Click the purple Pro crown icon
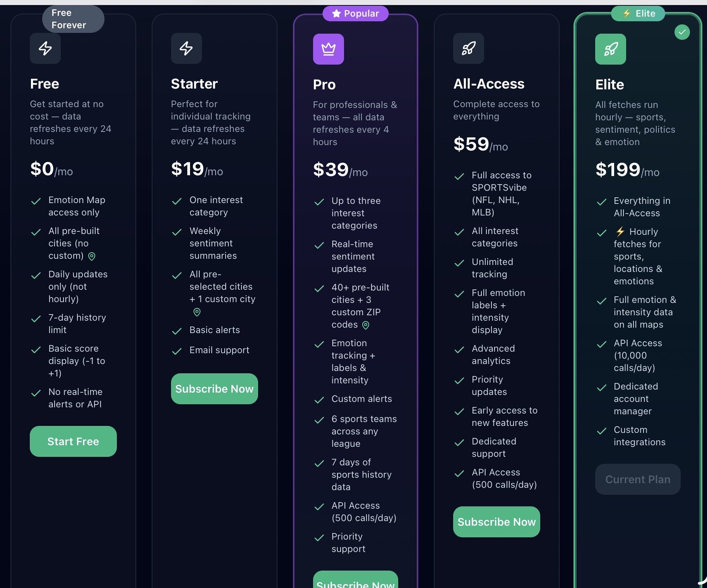Screen dimensions: 707x588 328,49
